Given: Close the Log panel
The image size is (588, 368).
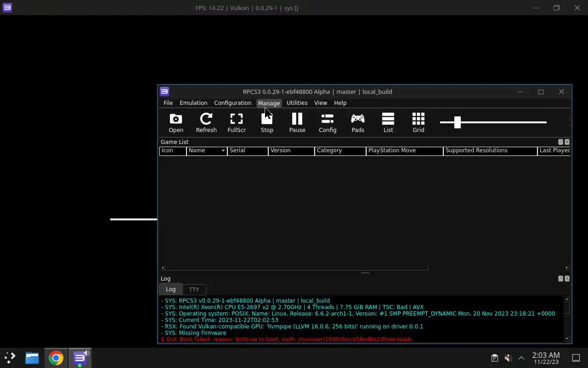Looking at the screenshot, I should coord(567,279).
